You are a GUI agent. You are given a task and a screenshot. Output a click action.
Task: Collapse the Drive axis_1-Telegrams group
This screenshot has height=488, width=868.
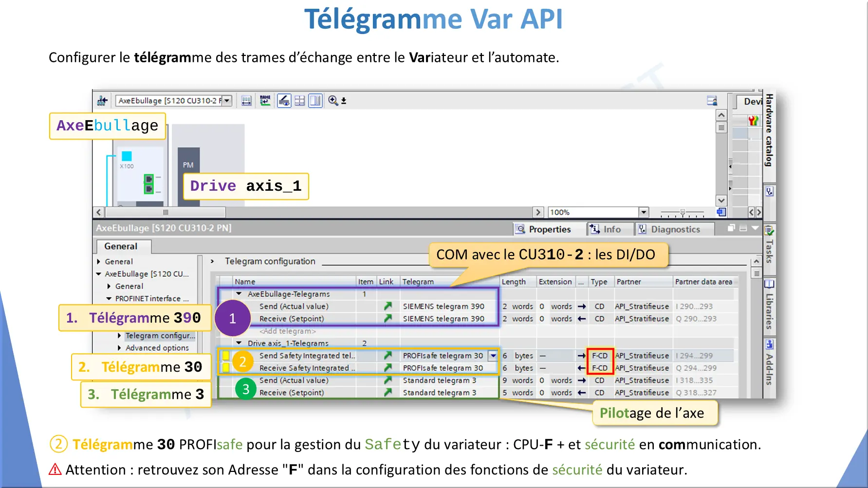239,343
